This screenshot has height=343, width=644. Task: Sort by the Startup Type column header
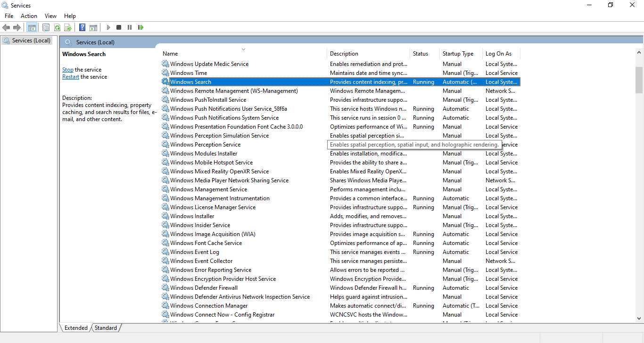pyautogui.click(x=461, y=54)
